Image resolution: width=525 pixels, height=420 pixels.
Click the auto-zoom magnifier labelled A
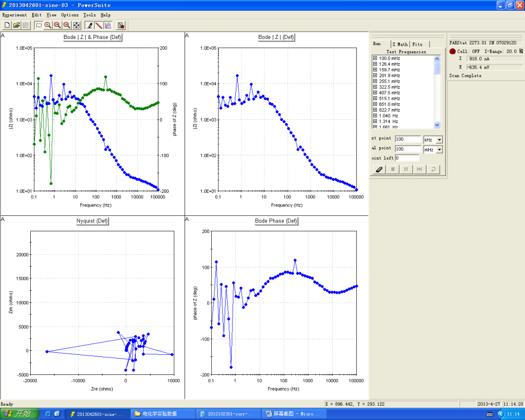coord(48,25)
